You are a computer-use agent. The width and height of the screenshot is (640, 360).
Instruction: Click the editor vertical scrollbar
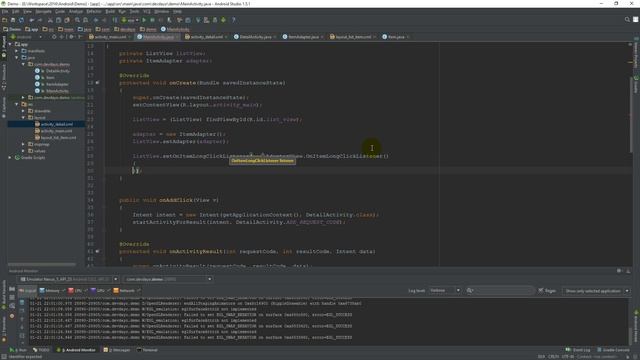tap(631, 114)
